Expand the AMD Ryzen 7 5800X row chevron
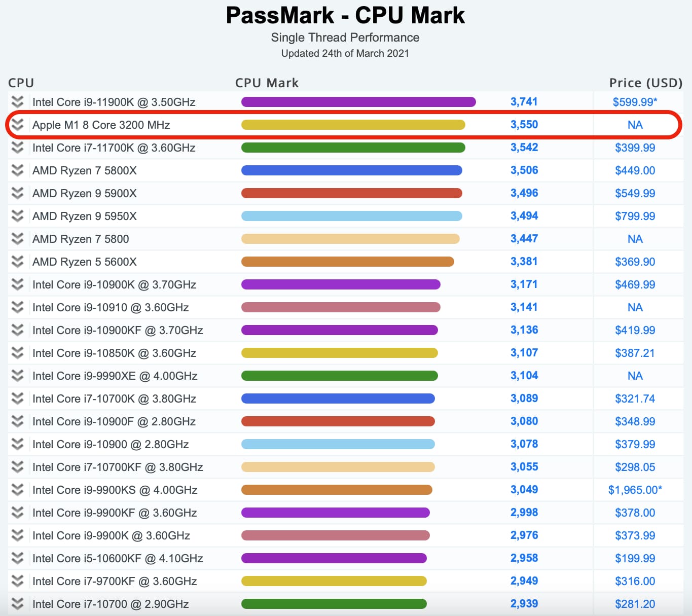Viewport: 692px width, 616px height. point(18,170)
